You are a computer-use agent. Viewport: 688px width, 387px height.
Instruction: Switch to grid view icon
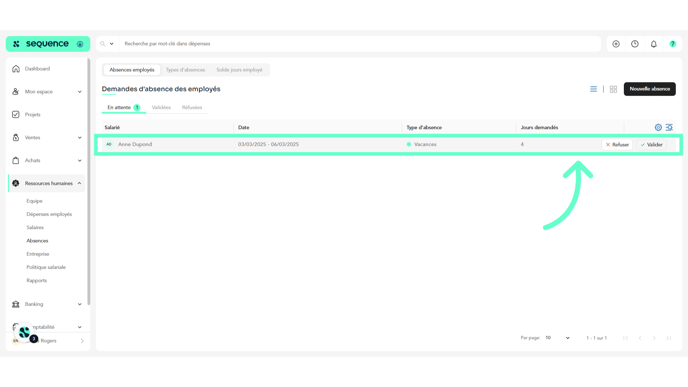613,89
